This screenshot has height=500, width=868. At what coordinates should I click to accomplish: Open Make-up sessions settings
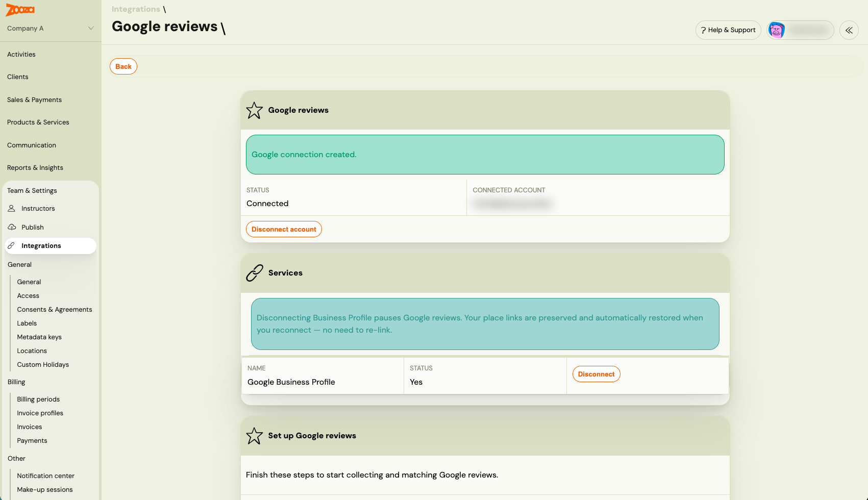click(x=45, y=490)
